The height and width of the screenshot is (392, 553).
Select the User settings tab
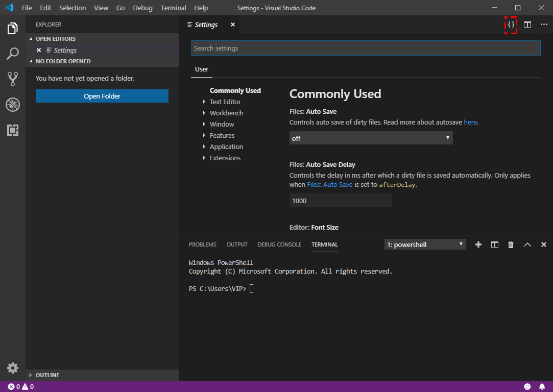pyautogui.click(x=202, y=69)
